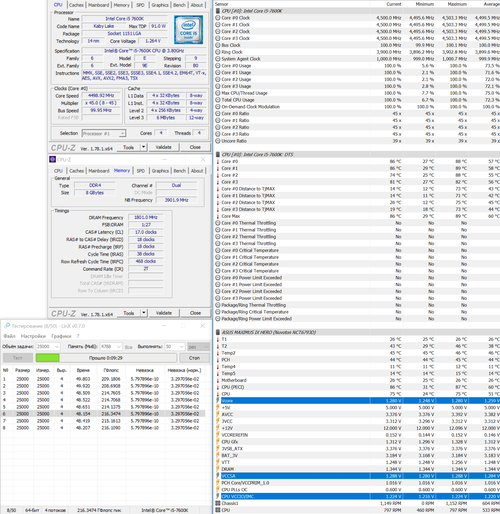Click the Тест button in LinX

click(18, 358)
